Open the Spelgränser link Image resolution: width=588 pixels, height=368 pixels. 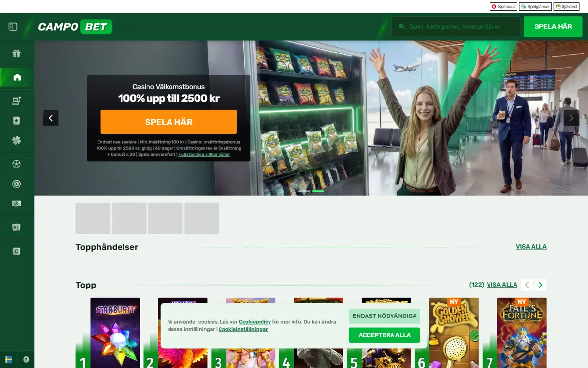(x=535, y=7)
